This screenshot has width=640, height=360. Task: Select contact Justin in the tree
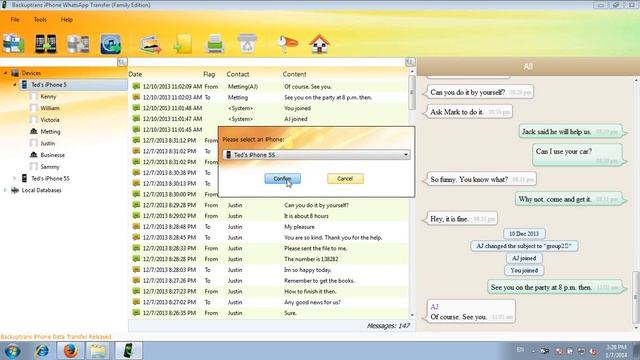click(x=47, y=143)
